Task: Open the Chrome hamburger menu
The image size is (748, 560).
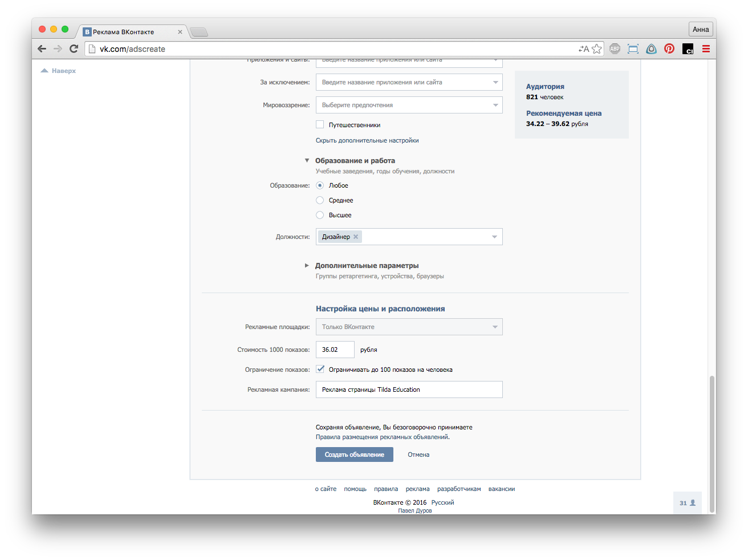Action: 706,49
